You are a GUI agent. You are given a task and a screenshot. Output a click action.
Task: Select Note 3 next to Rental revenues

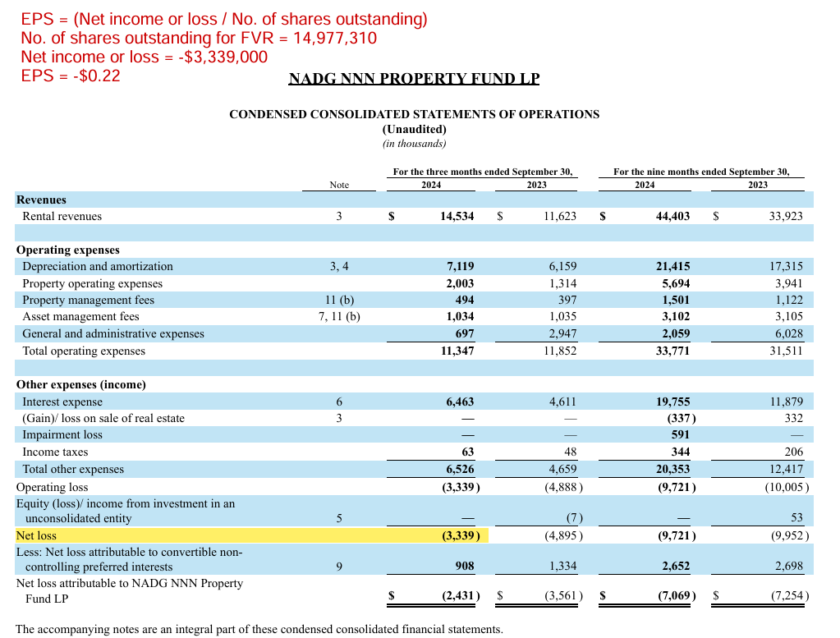coord(338,216)
